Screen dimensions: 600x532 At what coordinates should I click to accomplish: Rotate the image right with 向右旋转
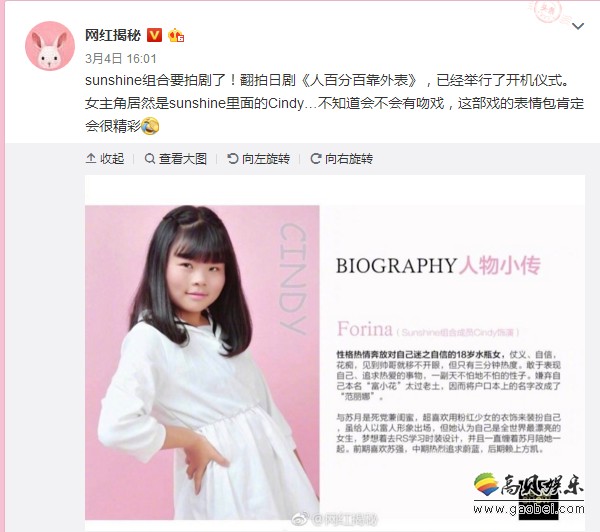click(341, 158)
